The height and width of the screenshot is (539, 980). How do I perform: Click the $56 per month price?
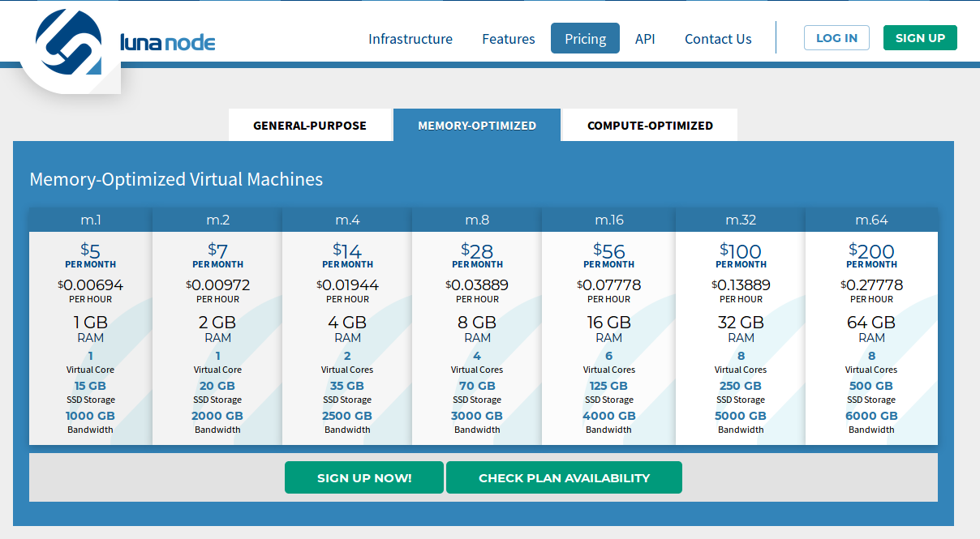click(608, 250)
